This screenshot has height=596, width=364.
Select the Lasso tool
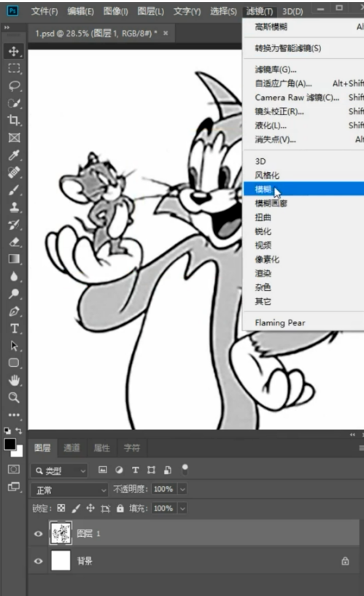[x=14, y=86]
